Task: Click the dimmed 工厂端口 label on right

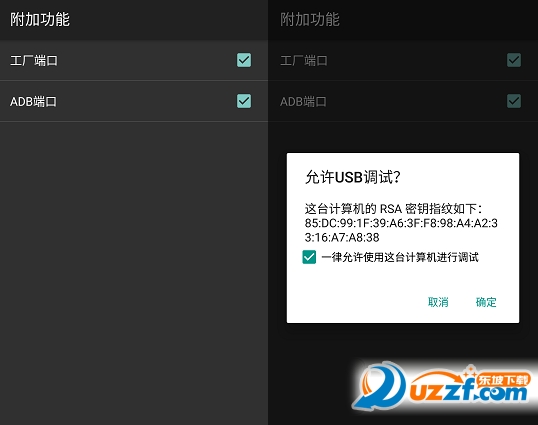Action: pyautogui.click(x=304, y=61)
